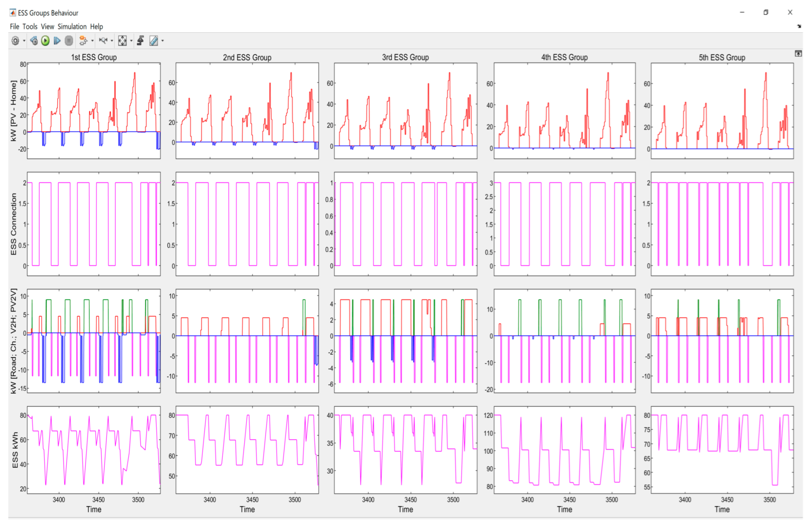Open the Simulation menu
Screen dimensions: 812x528
72,27
